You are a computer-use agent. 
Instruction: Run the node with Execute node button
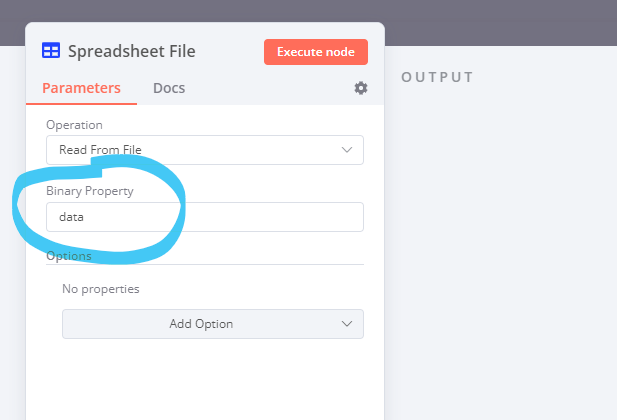pos(316,52)
